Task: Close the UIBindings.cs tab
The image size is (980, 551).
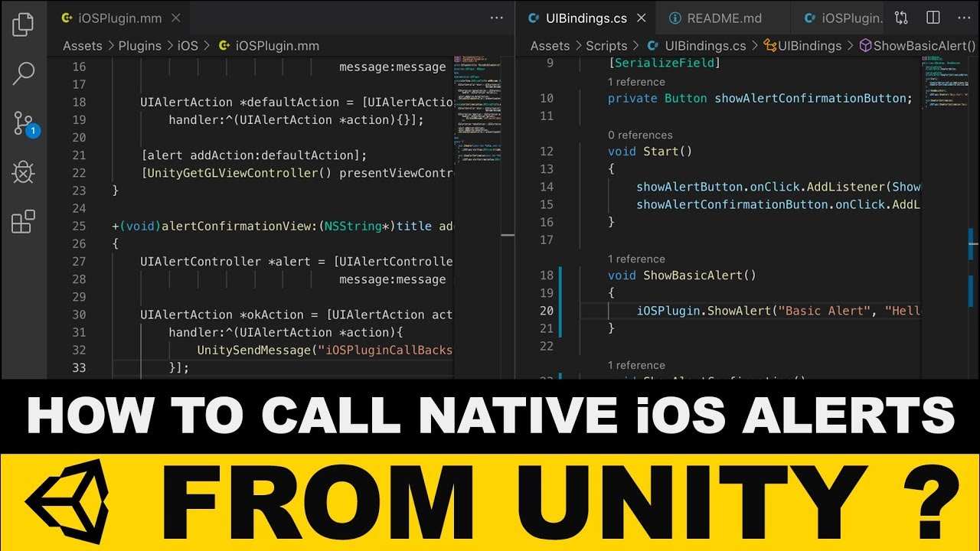Action: [641, 18]
